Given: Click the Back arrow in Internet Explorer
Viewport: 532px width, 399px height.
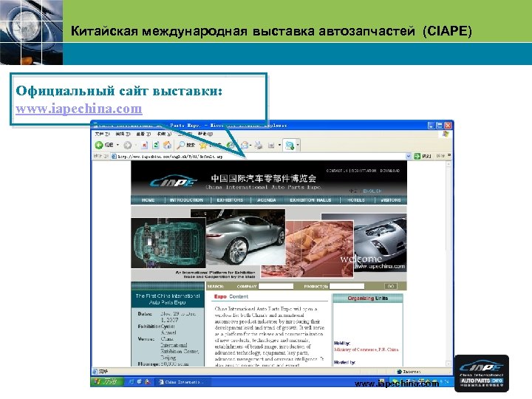Looking at the screenshot, I should click(x=99, y=146).
